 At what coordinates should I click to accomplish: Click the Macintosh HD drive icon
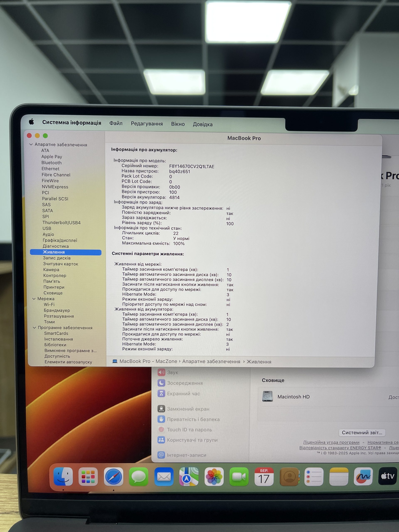tap(267, 396)
